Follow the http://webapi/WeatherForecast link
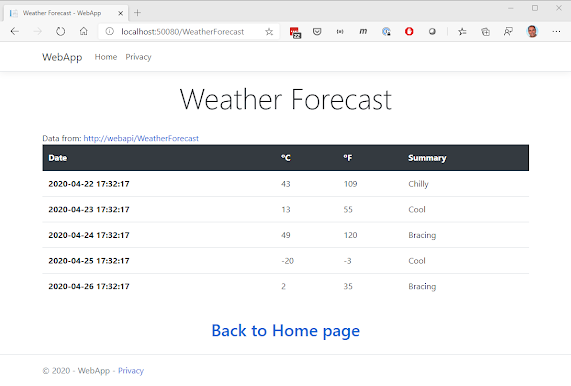The width and height of the screenshot is (571, 386). (141, 138)
